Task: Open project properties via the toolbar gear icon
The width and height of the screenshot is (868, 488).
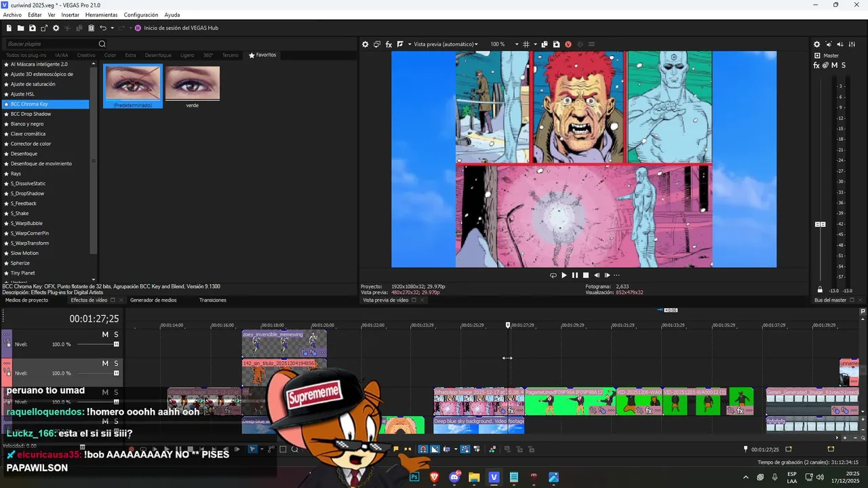Action: (56, 28)
